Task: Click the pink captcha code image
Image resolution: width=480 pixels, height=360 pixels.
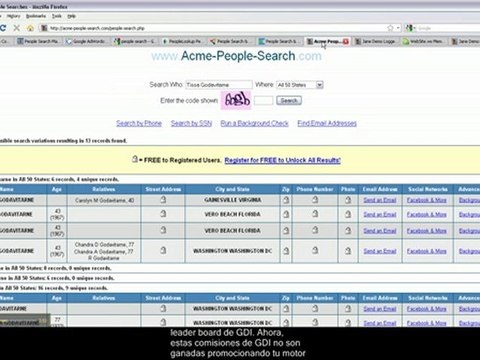Action: (x=236, y=100)
